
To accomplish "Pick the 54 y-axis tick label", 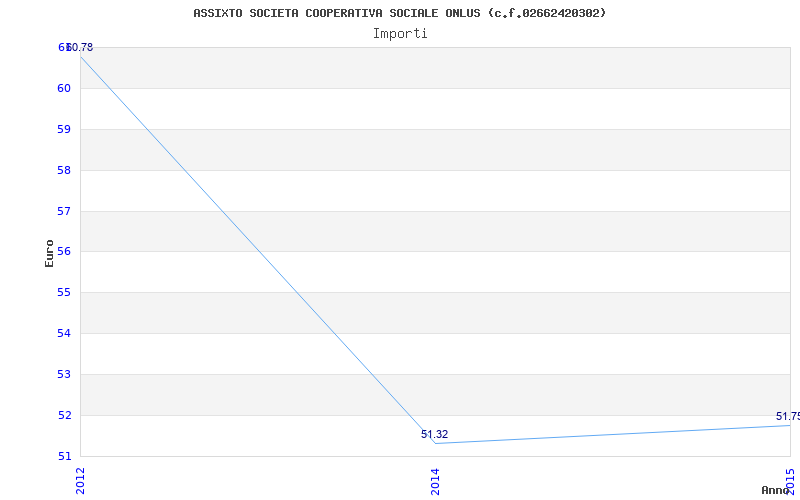I will click(64, 333).
